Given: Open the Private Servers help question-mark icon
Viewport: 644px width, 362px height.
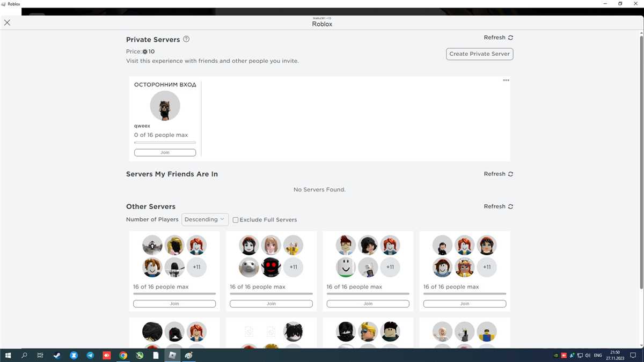Looking at the screenshot, I should [186, 39].
